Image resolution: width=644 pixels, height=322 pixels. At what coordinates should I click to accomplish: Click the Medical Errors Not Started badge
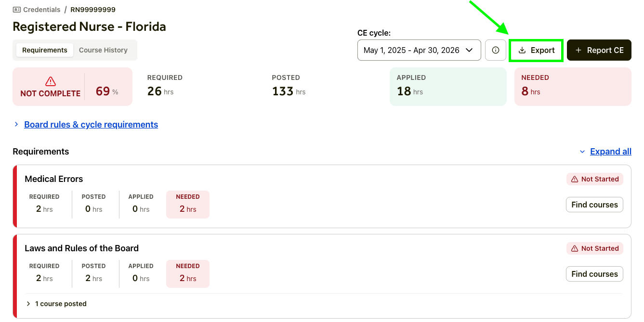tap(595, 179)
